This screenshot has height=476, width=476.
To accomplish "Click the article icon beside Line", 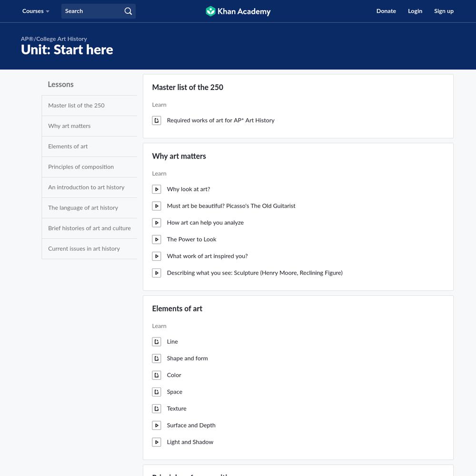I will 157,342.
